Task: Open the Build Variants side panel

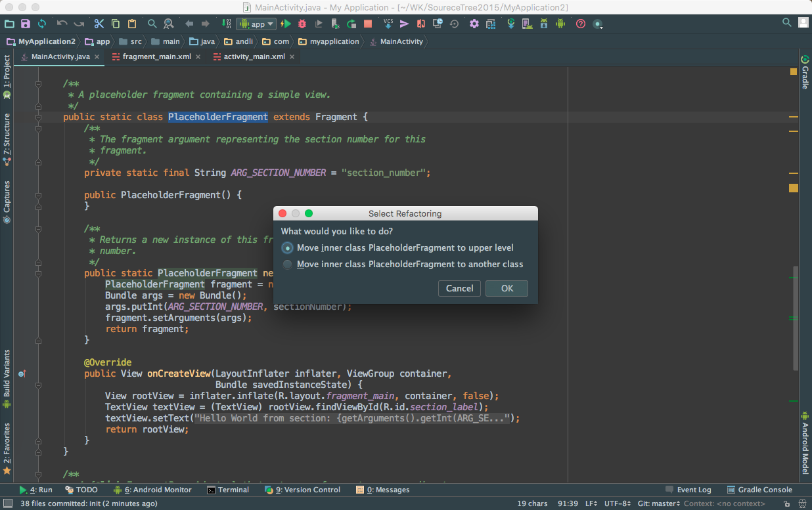Action: (7, 378)
